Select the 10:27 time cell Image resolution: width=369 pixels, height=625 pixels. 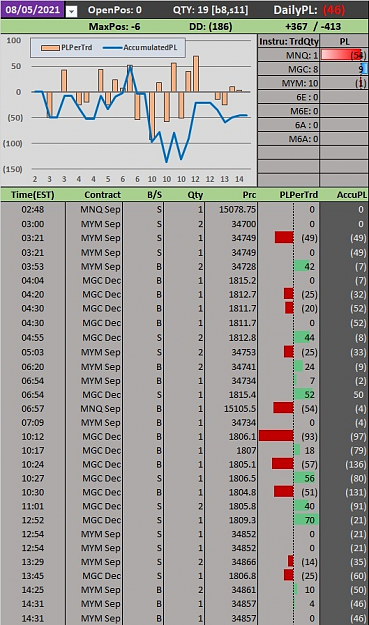33,478
